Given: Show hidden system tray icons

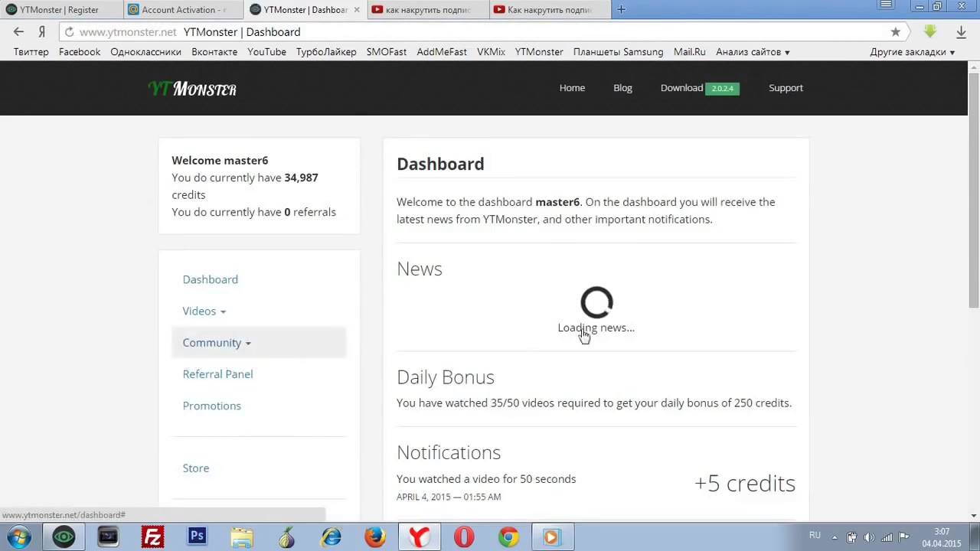Looking at the screenshot, I should point(834,536).
